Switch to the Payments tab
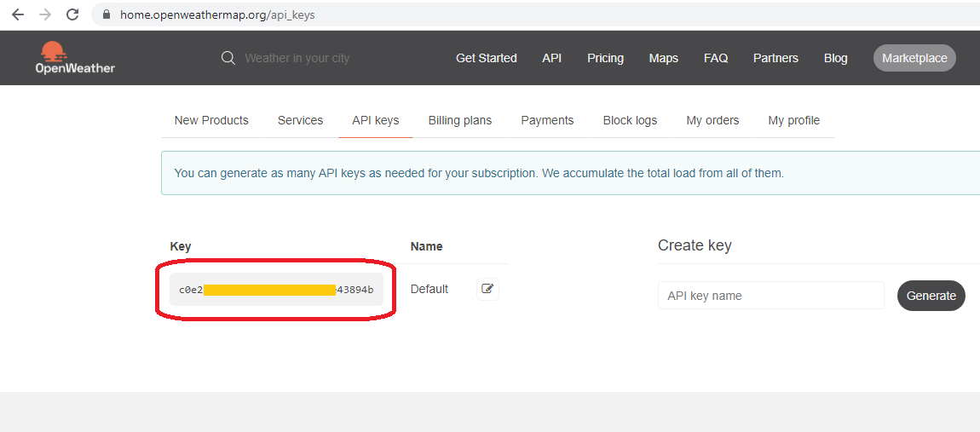The width and height of the screenshot is (980, 432). 547,120
